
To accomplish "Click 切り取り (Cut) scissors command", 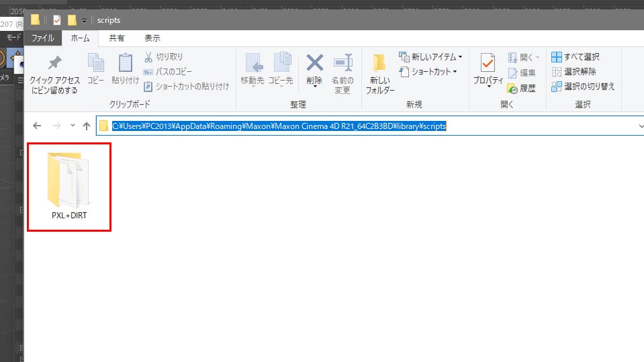I will 163,56.
